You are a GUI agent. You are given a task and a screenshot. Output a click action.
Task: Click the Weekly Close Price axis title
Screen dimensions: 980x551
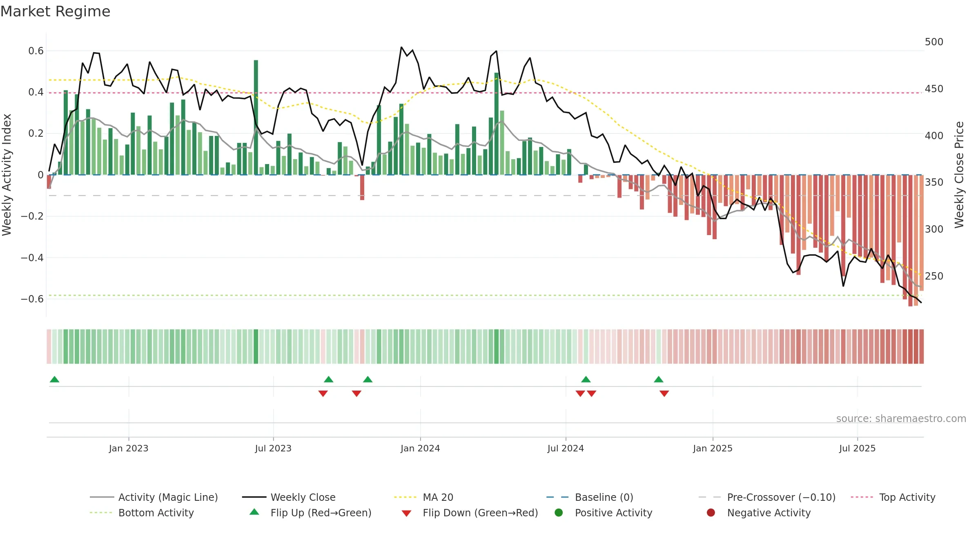[959, 175]
